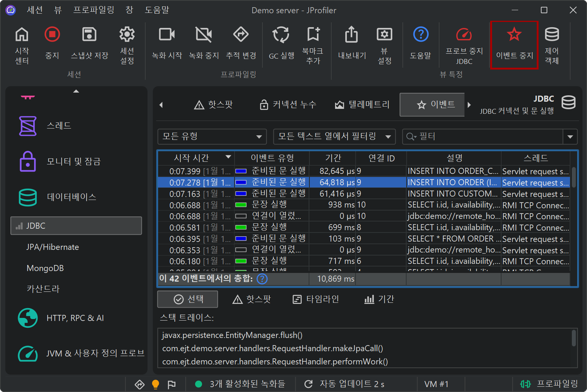Open the filter history dropdown arrow
The width and height of the screenshot is (587, 392).
point(570,137)
